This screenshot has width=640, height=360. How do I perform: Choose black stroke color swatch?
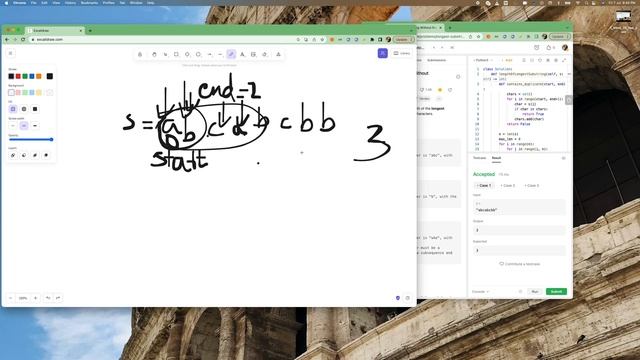11,76
